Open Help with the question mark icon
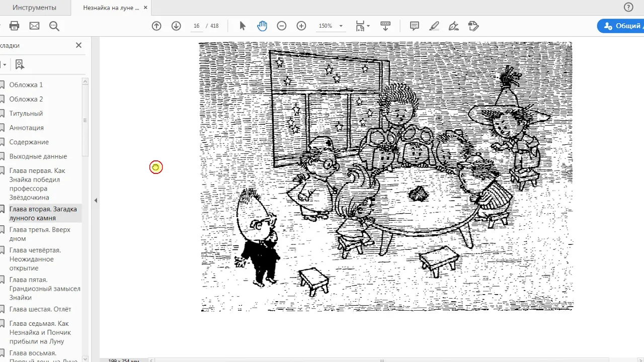 tap(628, 7)
